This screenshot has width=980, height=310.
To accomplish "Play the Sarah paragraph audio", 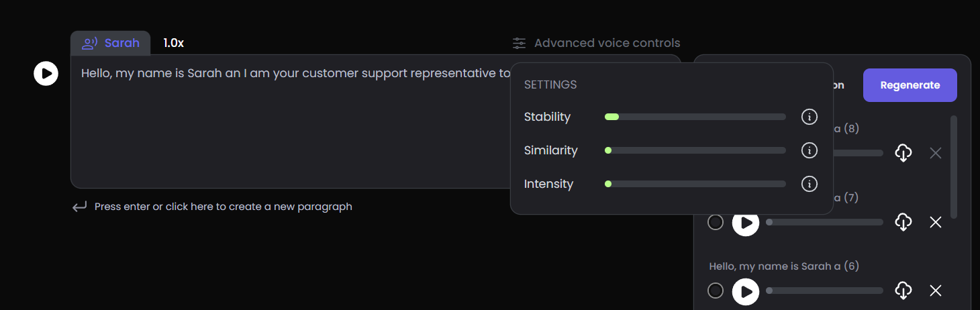I will point(46,72).
